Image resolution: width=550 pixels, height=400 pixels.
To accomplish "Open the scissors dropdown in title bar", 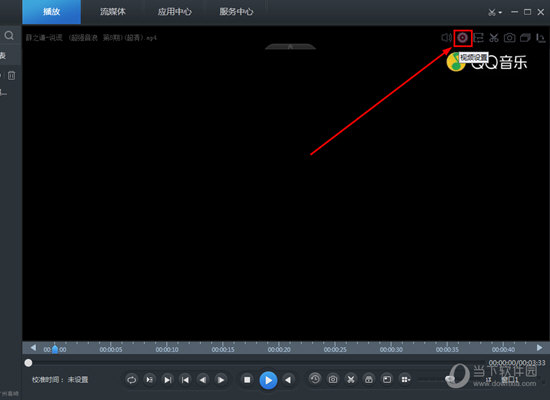I will [495, 12].
